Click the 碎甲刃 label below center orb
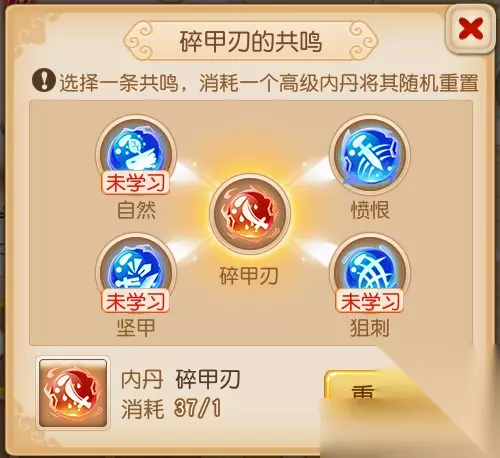This screenshot has height=458, width=500. [x=249, y=276]
